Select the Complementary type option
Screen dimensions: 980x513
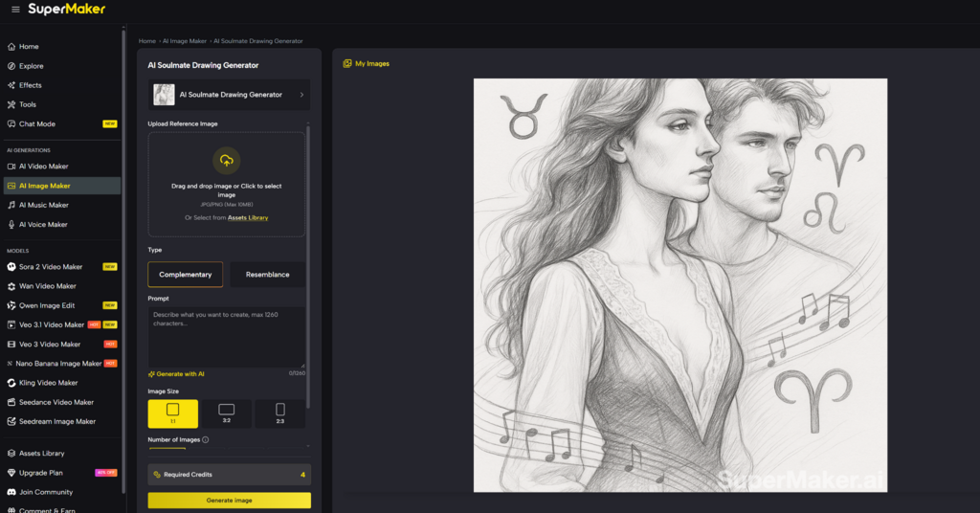186,275
